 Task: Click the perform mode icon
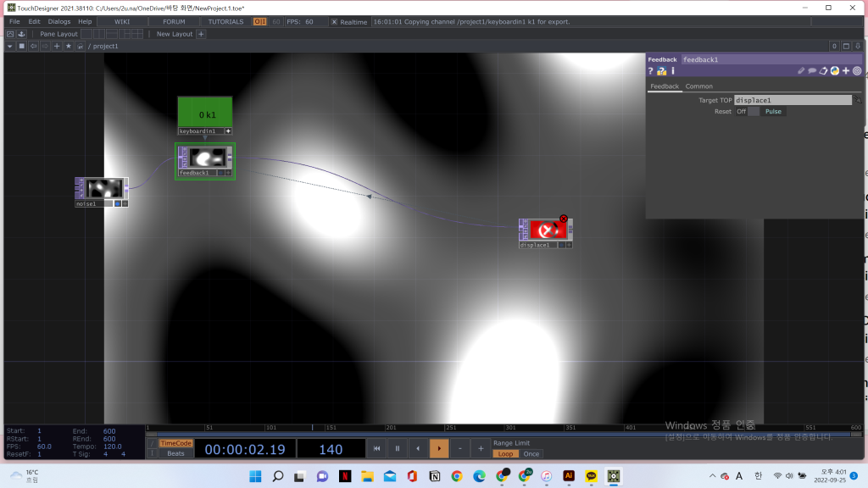(10, 34)
